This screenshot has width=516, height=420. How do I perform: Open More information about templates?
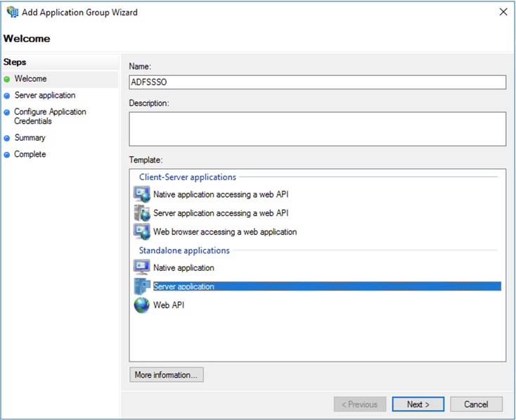pos(167,375)
